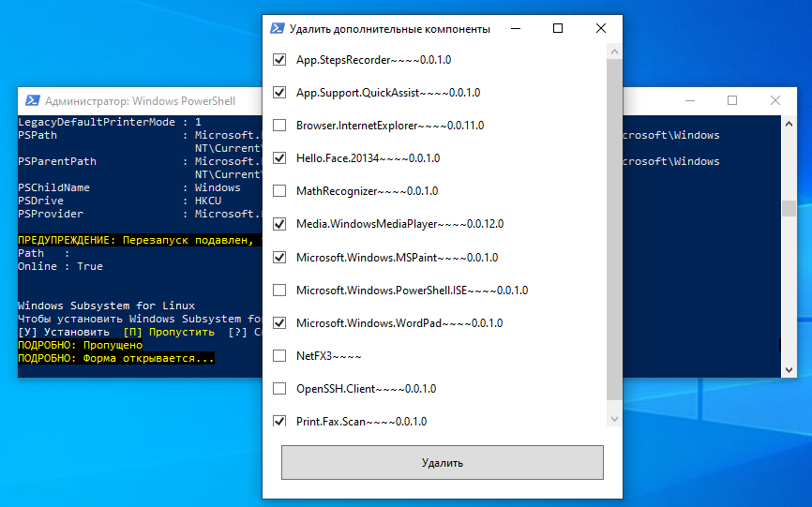Click the Удалить button
The height and width of the screenshot is (507, 812).
coord(443,463)
